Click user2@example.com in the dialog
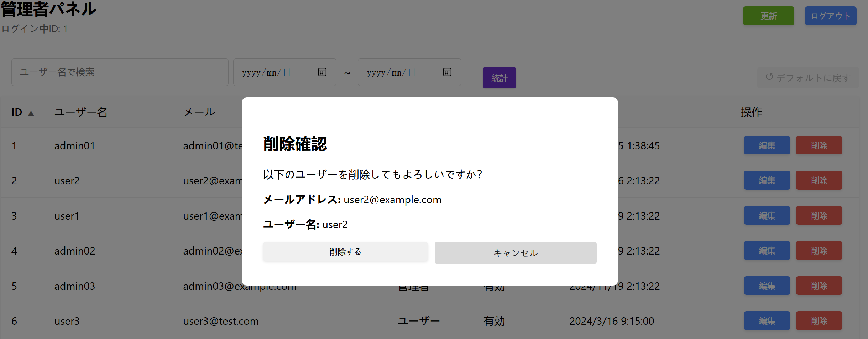 coord(392,199)
